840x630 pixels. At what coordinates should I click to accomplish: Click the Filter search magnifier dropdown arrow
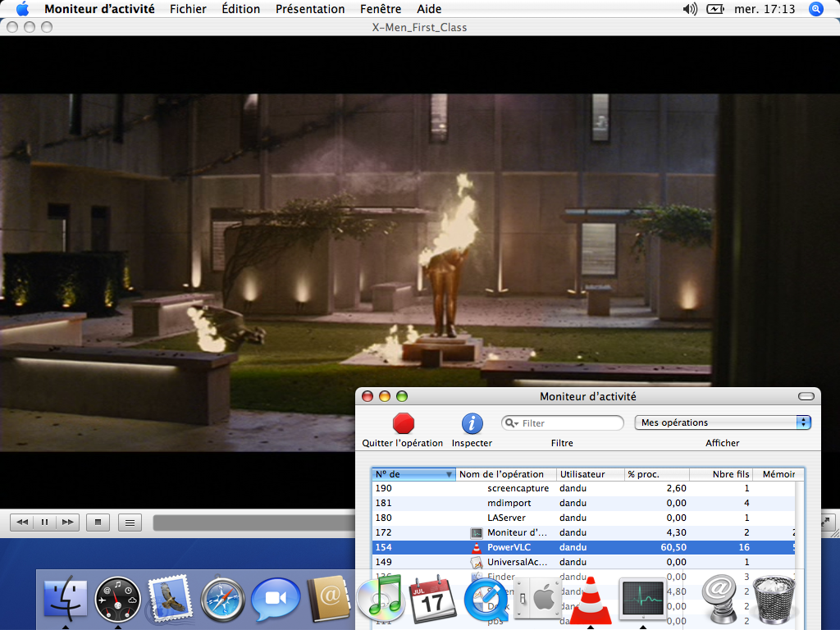pos(513,423)
